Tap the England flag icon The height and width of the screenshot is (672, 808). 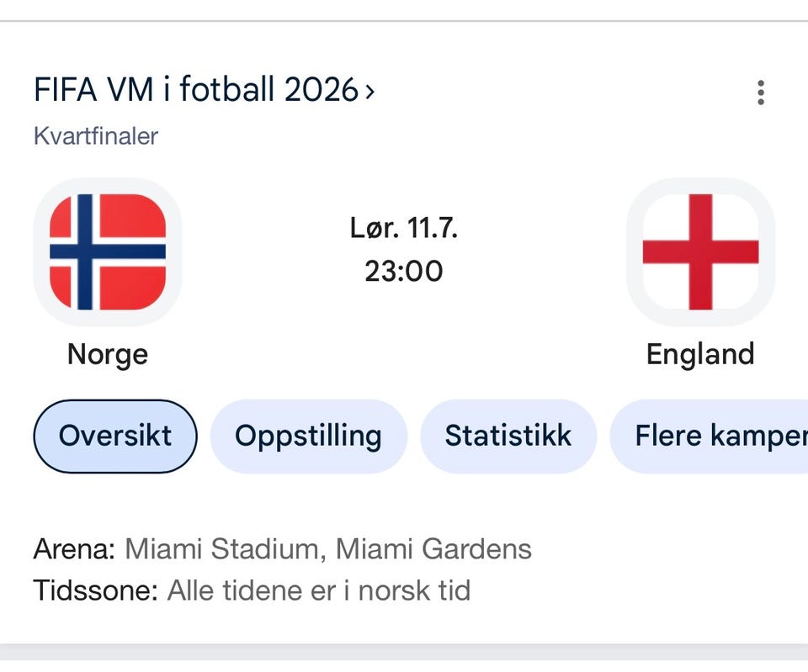click(700, 251)
